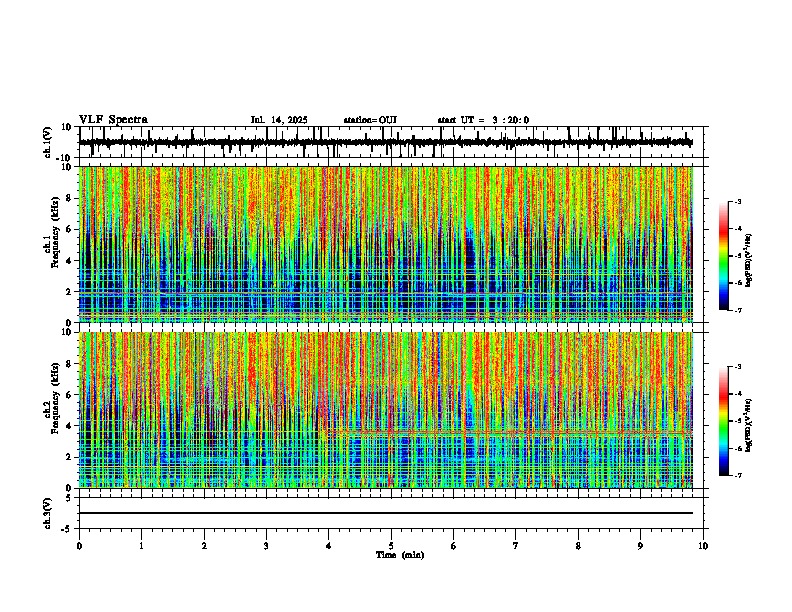792x612 pixels.
Task: Click the horizontal 3.5 kHz band in ch.2 spectrogram
Action: [510, 433]
